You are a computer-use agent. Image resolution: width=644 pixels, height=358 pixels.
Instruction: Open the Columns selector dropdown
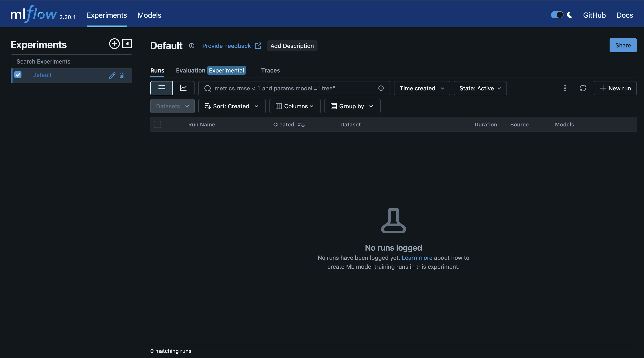pos(295,106)
